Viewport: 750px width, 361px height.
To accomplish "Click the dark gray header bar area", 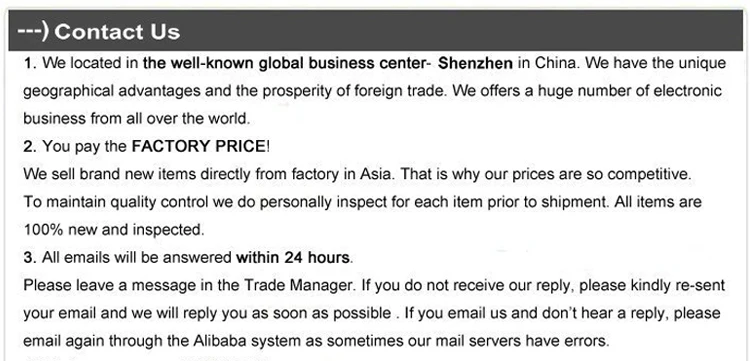I will click(x=375, y=31).
